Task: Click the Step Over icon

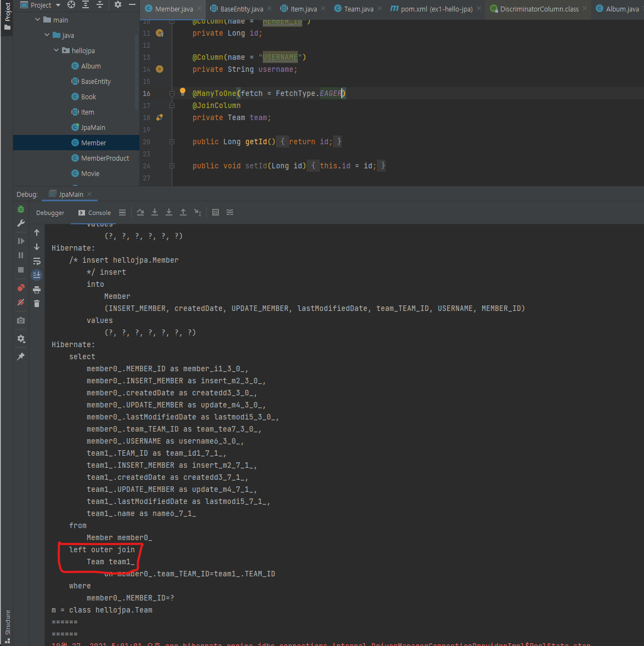Action: pyautogui.click(x=140, y=212)
